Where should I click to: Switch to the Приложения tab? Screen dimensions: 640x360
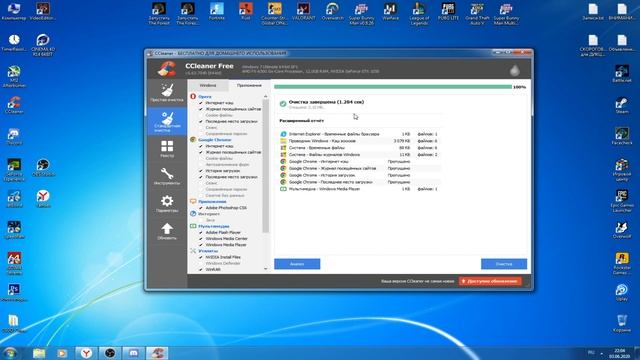click(249, 85)
